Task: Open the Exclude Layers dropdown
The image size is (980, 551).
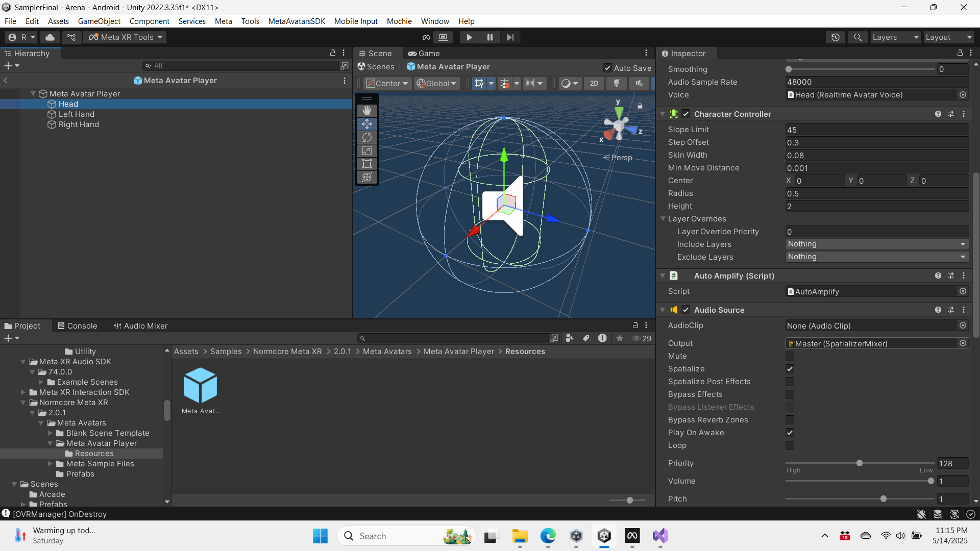Action: [876, 257]
